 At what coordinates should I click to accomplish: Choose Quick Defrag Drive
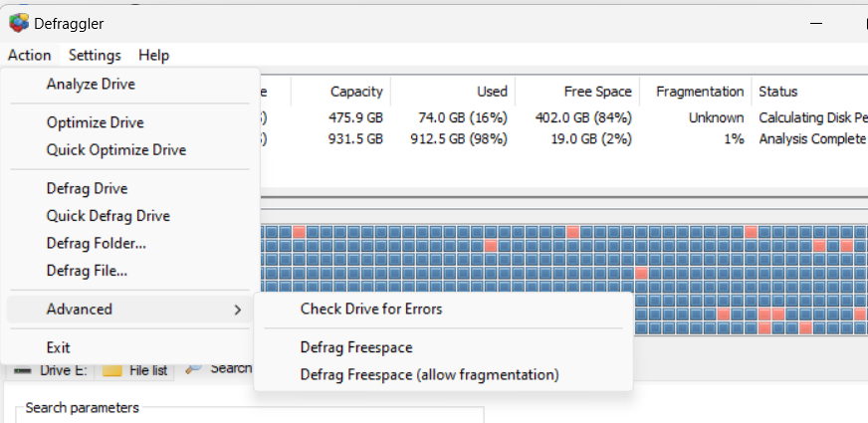[x=108, y=216]
